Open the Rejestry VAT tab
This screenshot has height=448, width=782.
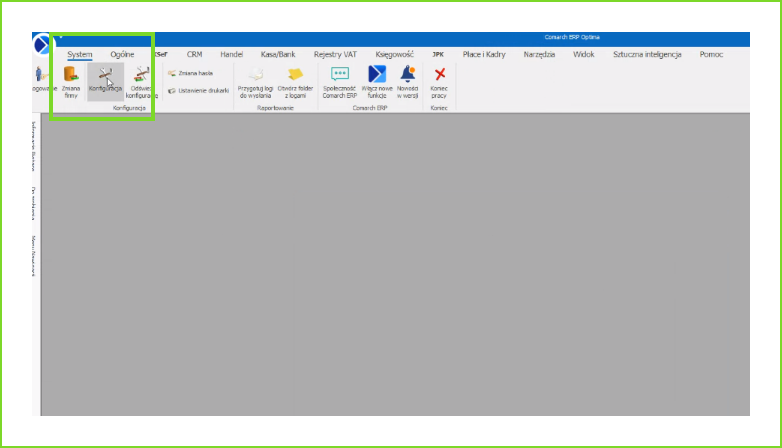coord(335,54)
